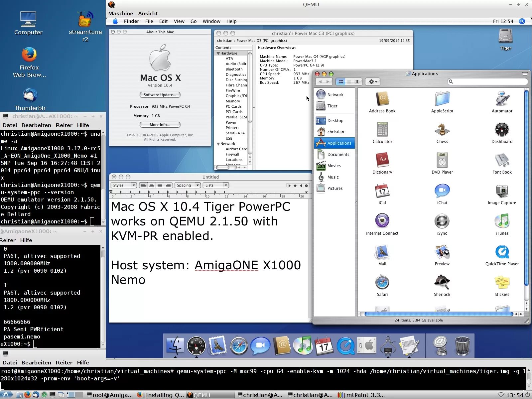Open iSync in the Applications window
Image resolution: width=532 pixels, height=399 pixels.
442,221
